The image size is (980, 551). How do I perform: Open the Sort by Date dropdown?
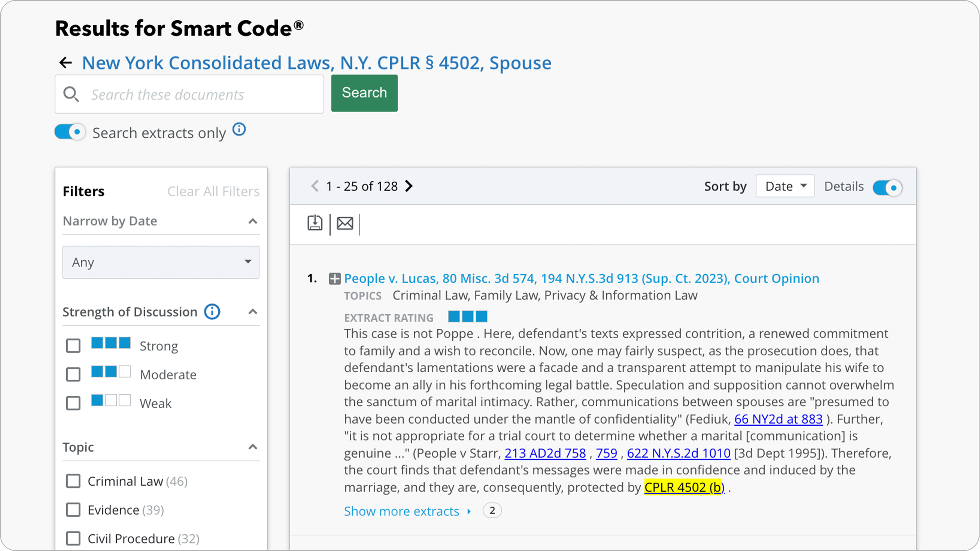783,187
